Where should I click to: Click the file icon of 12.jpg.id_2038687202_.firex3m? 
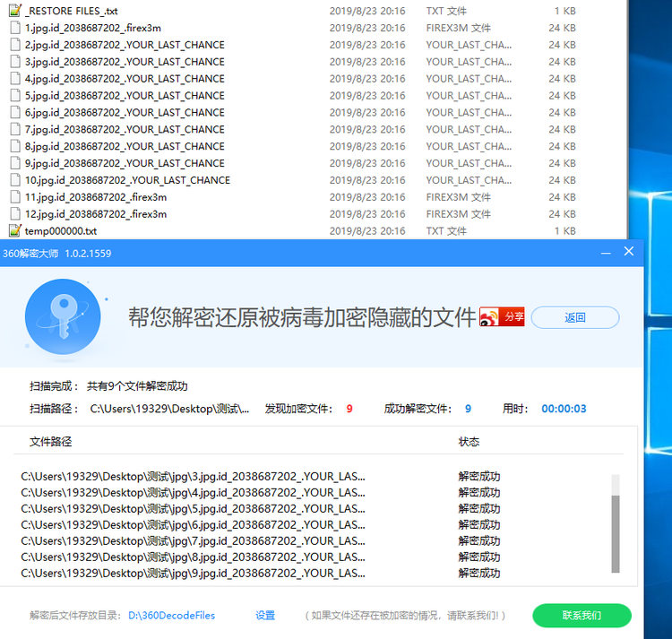coord(15,214)
